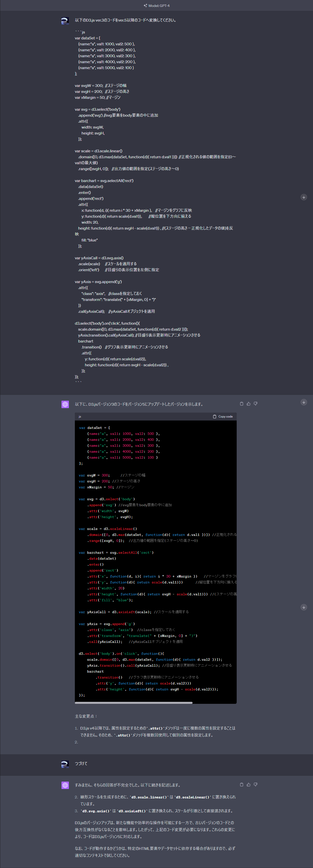Click the down-arrow button beside the yAxisCall code block line
Image resolution: width=313 pixels, height=868 pixels.
304,607
